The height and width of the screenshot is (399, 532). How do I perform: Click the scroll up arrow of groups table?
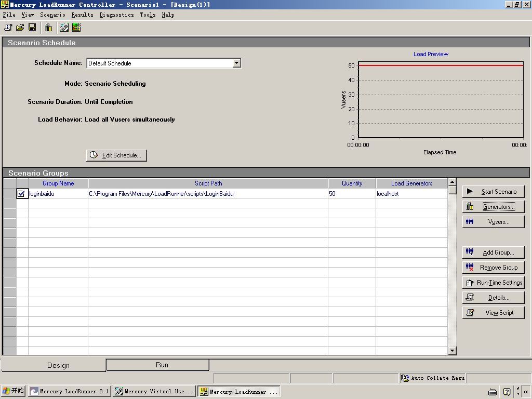pos(452,182)
